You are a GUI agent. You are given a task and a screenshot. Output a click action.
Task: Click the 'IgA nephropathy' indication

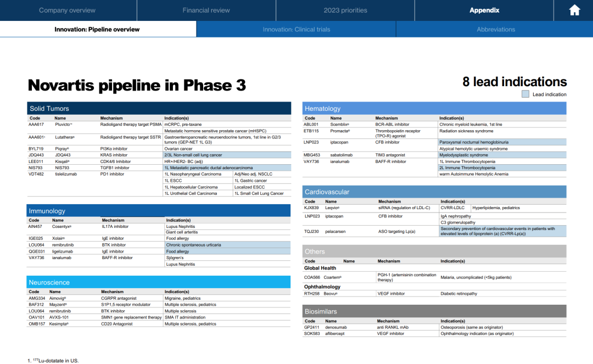point(456,216)
